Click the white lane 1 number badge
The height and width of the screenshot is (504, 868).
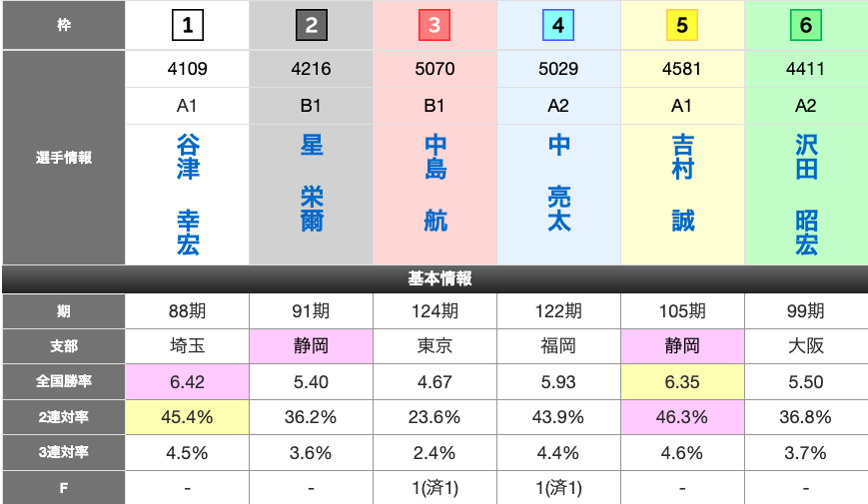pyautogui.click(x=188, y=26)
